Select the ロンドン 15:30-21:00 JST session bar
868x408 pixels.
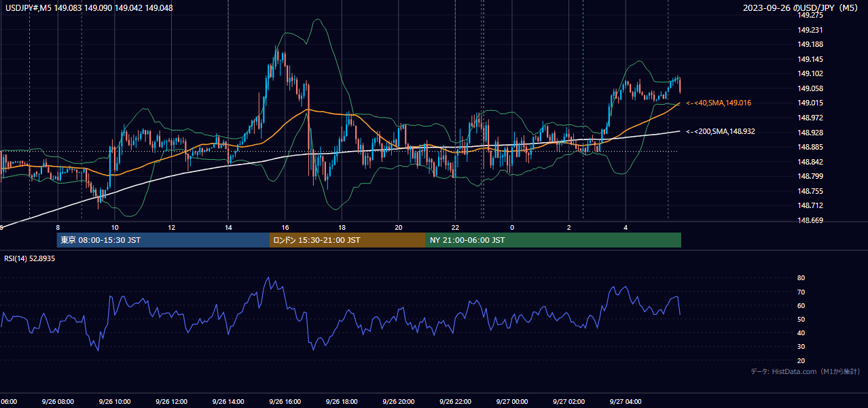point(348,240)
